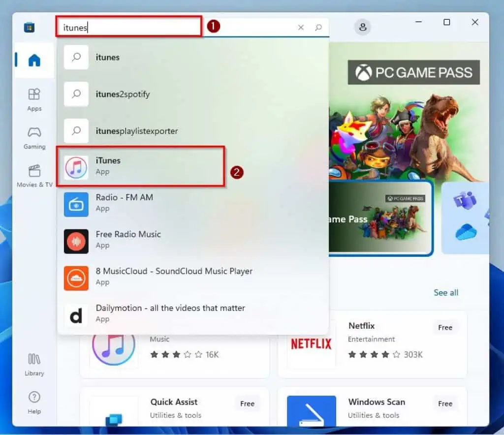Image resolution: width=504 pixels, height=435 pixels.
Task: Open the Quick Assist app card
Action: coord(175,407)
